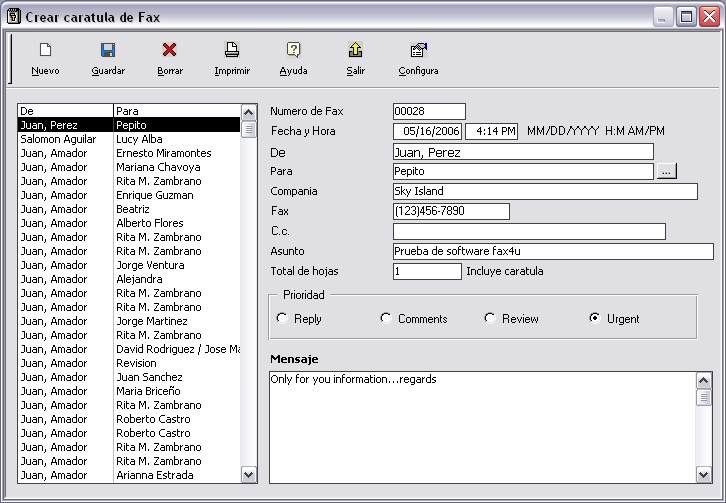
Task: Click the De column header
Action: [66, 111]
